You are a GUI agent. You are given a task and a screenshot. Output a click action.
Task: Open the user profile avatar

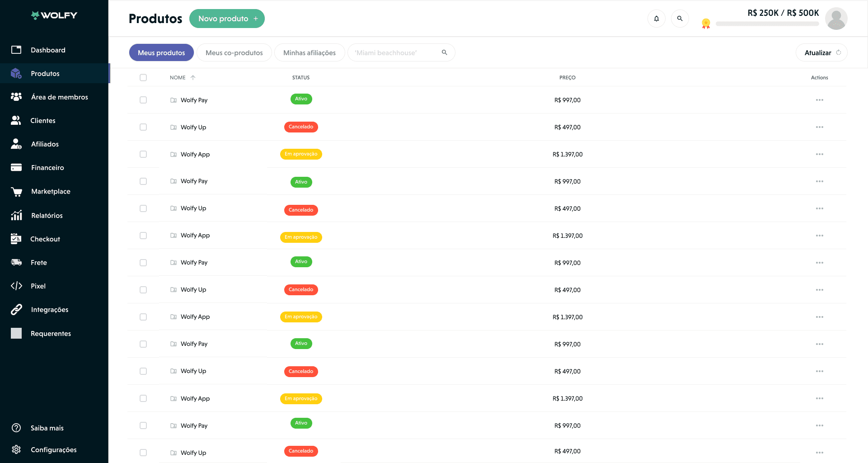point(836,19)
